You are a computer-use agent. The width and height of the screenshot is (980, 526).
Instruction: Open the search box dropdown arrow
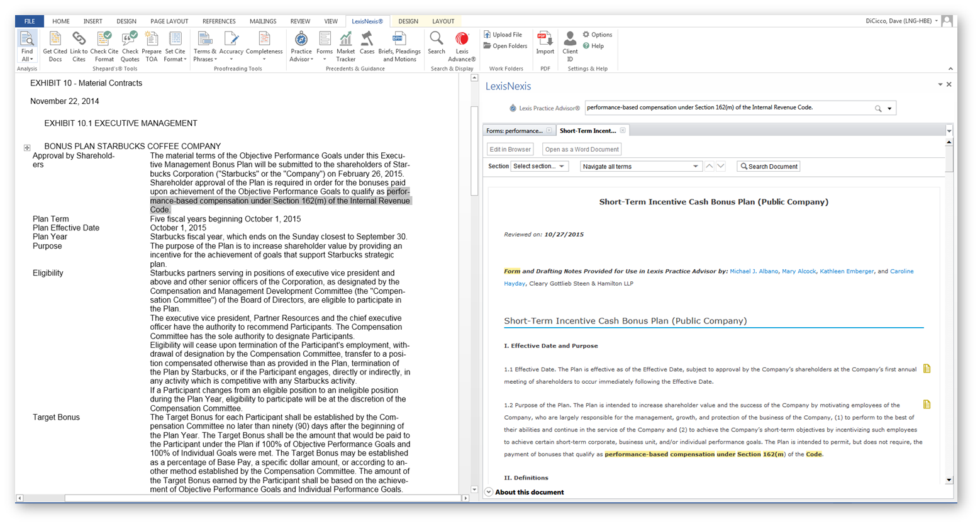point(889,109)
